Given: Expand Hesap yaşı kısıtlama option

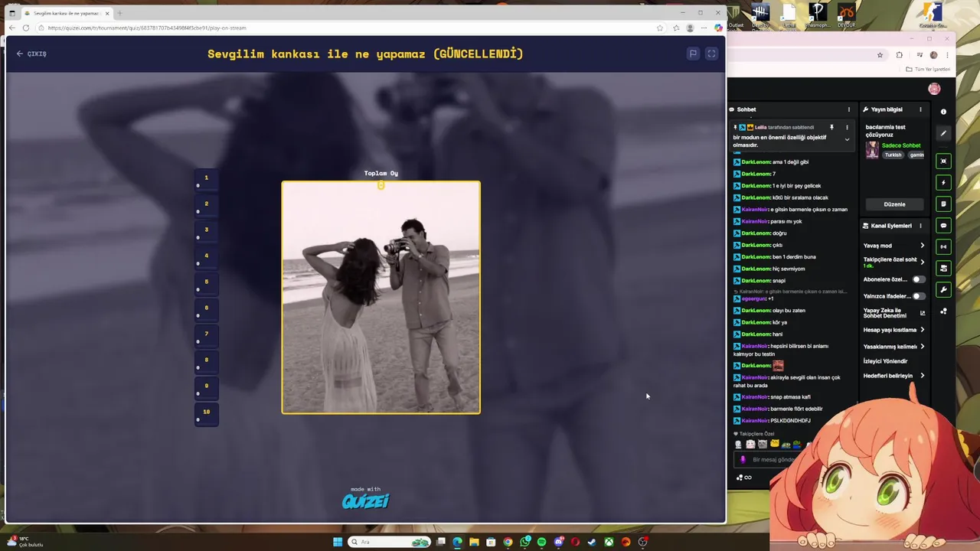Looking at the screenshot, I should click(893, 330).
